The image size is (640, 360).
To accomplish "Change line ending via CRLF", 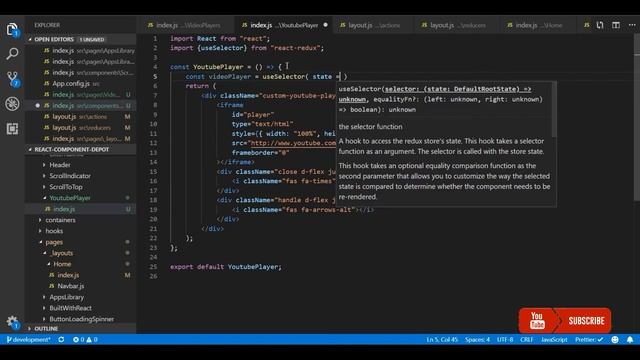I will (x=527, y=339).
